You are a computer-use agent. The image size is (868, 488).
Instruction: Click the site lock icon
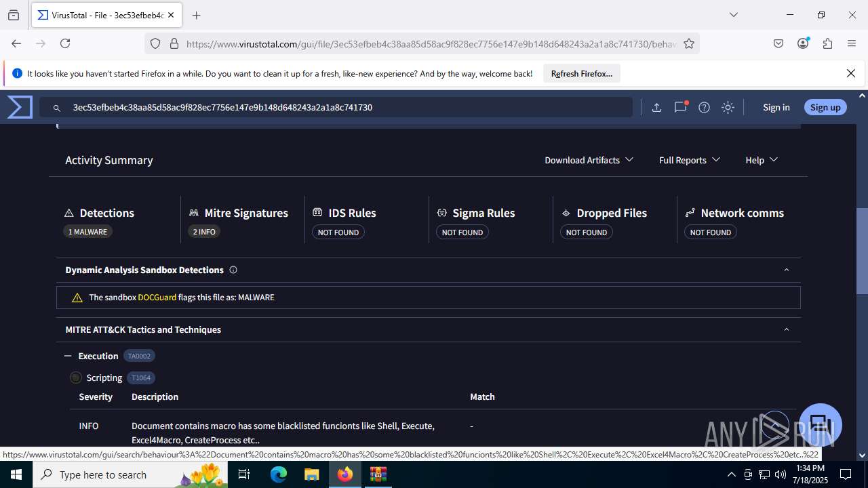coord(174,43)
